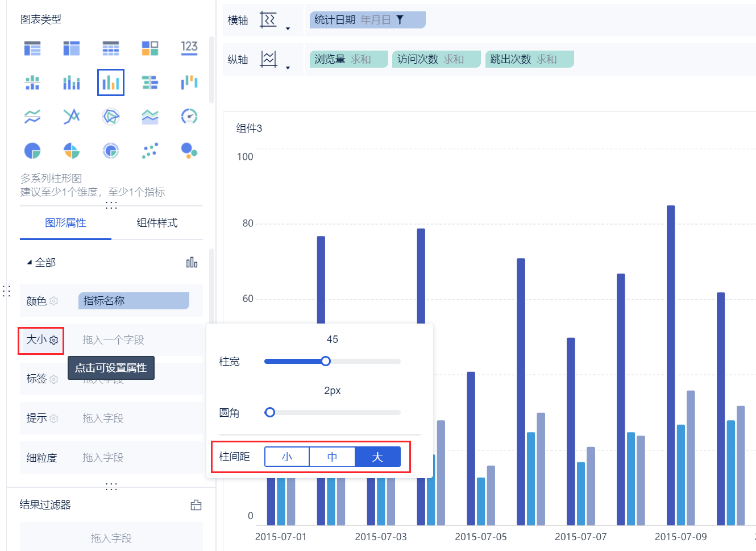756x551 pixels.
Task: Choose the gauge dashboard chart icon
Action: point(189,117)
